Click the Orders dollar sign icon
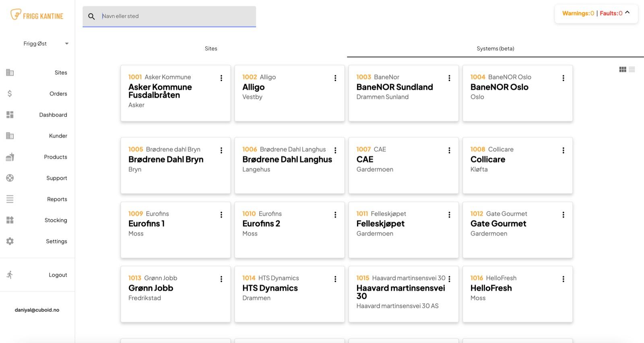 pyautogui.click(x=10, y=93)
